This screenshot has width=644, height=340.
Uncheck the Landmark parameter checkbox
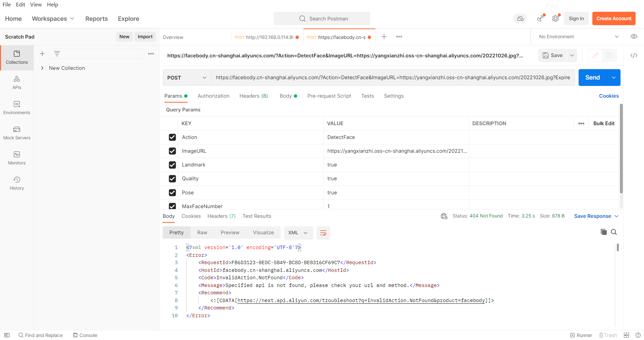[x=172, y=165]
